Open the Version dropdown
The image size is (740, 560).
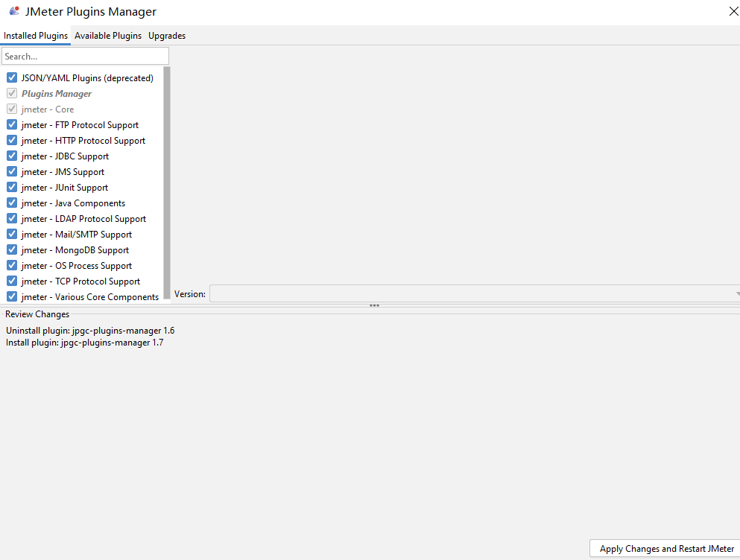pos(475,293)
